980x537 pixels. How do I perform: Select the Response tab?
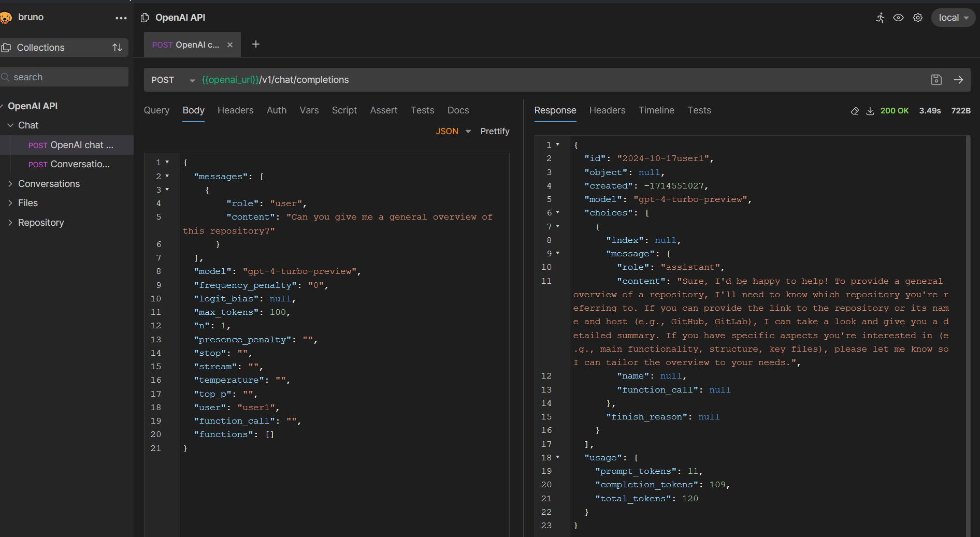[555, 110]
